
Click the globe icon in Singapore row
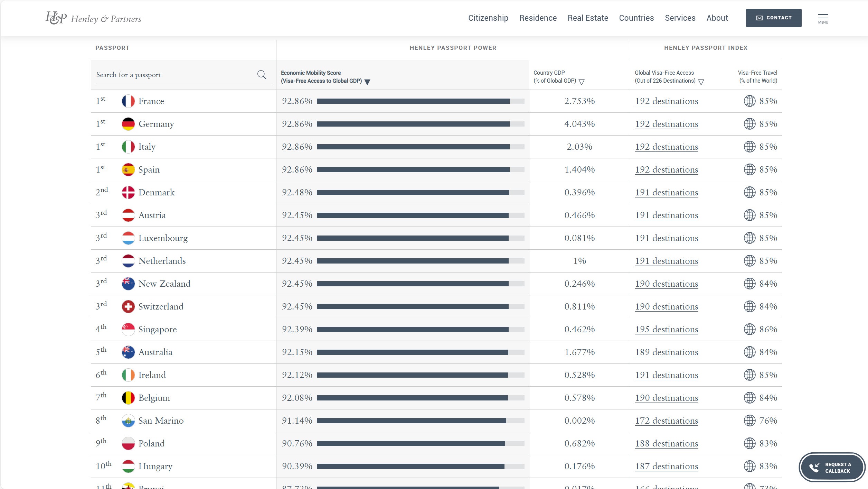click(749, 329)
